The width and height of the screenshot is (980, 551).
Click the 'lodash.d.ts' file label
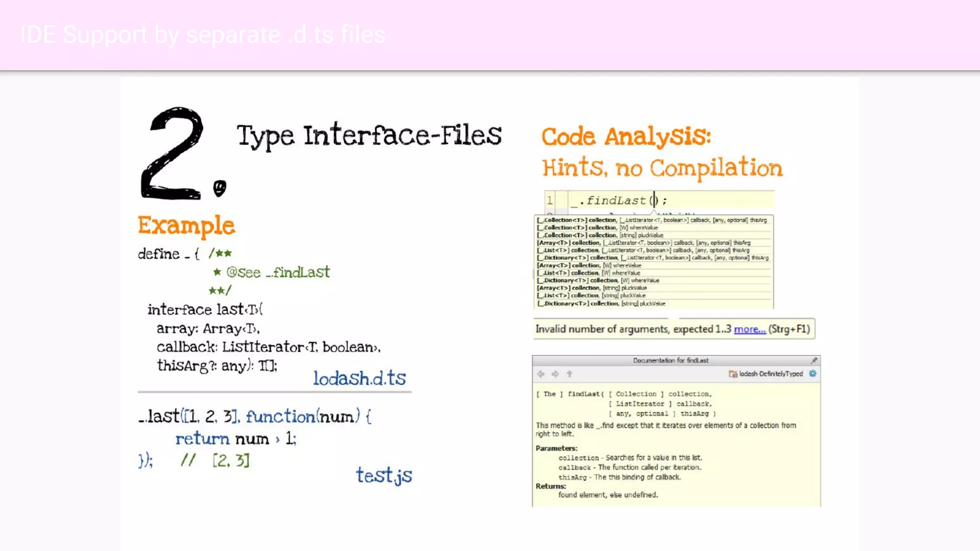[359, 378]
